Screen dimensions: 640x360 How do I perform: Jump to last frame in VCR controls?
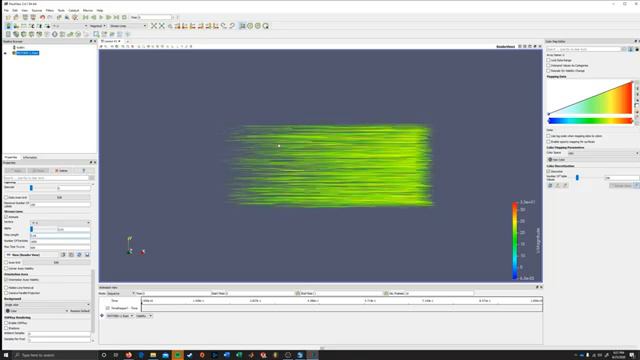point(117,17)
